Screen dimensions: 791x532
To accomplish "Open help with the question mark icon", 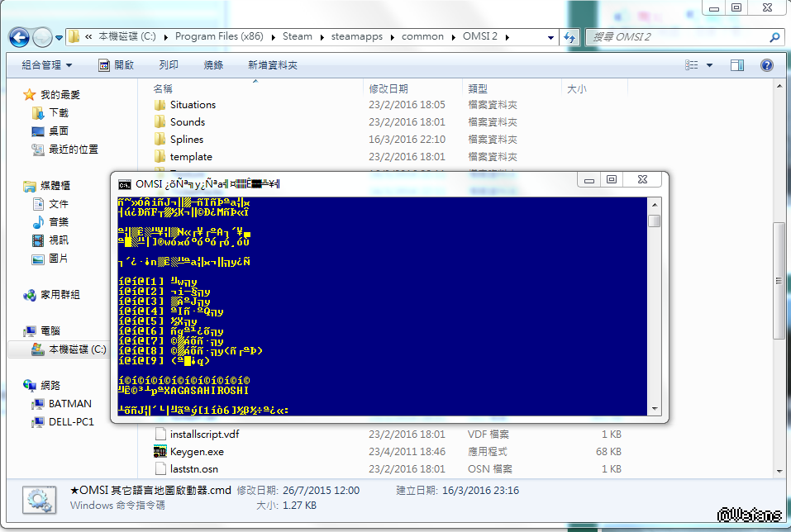I will pos(767,65).
